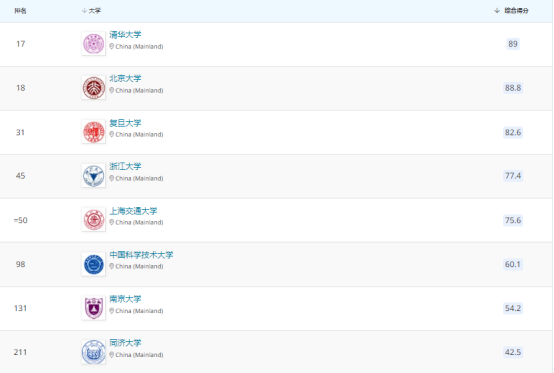Open the 中国科学技术大学 blue logo

(x=94, y=264)
